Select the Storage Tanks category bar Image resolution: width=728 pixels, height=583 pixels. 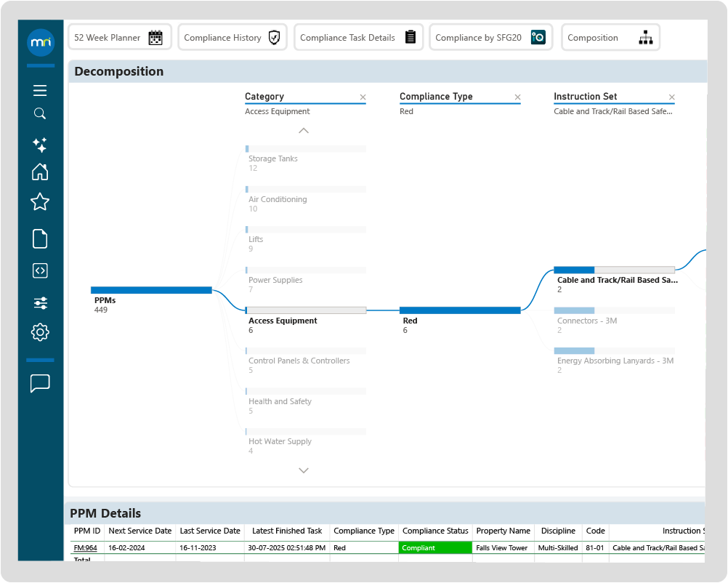(305, 149)
